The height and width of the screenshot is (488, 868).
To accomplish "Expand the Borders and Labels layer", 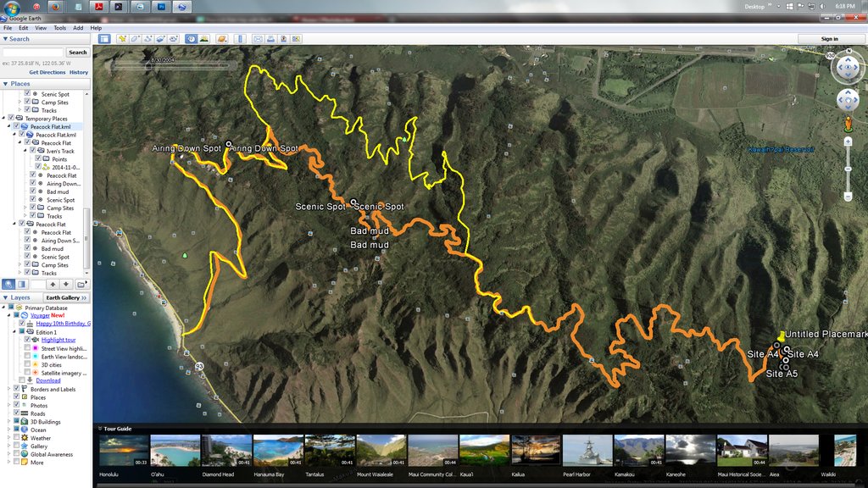I will [8, 389].
